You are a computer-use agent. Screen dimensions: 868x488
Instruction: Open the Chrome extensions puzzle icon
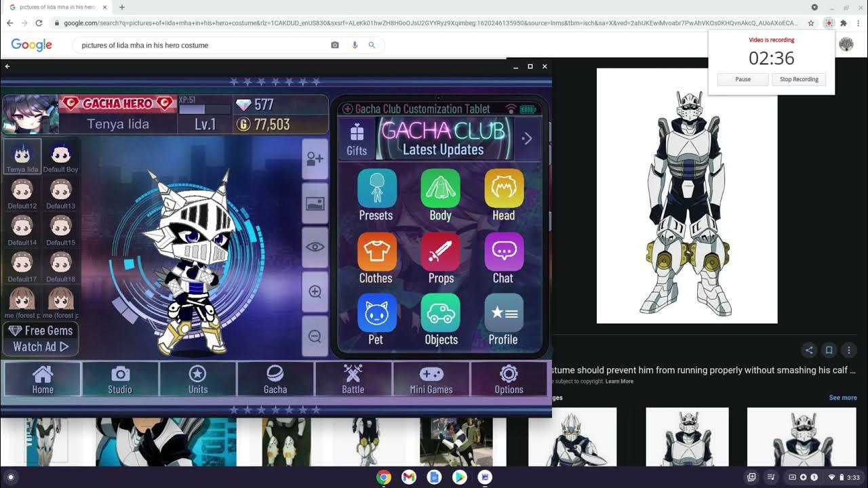844,22
